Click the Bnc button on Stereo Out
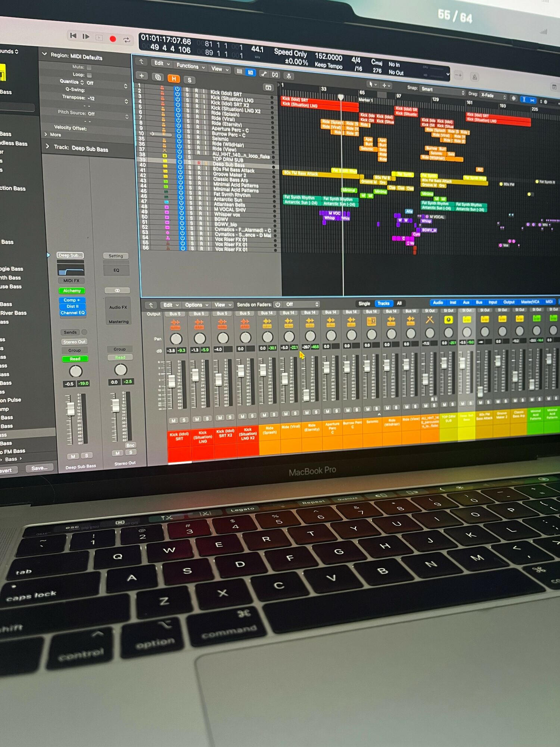 click(x=130, y=445)
